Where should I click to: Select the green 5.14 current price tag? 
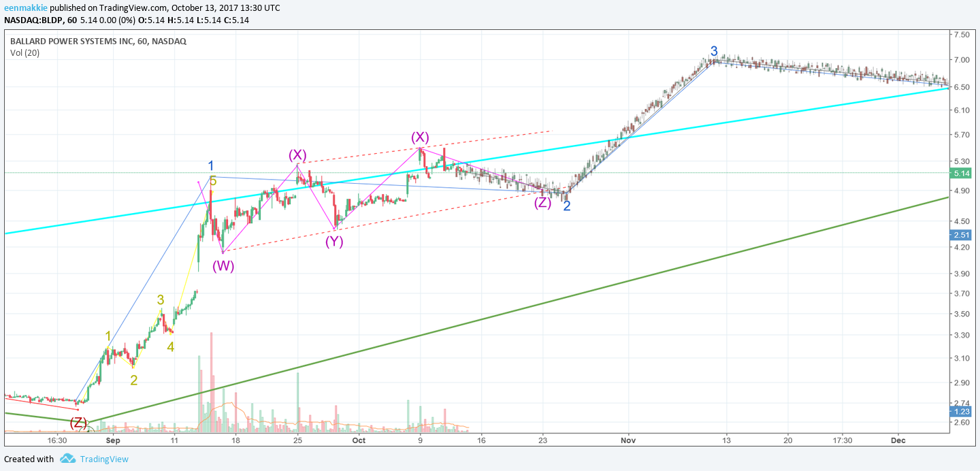[962, 173]
